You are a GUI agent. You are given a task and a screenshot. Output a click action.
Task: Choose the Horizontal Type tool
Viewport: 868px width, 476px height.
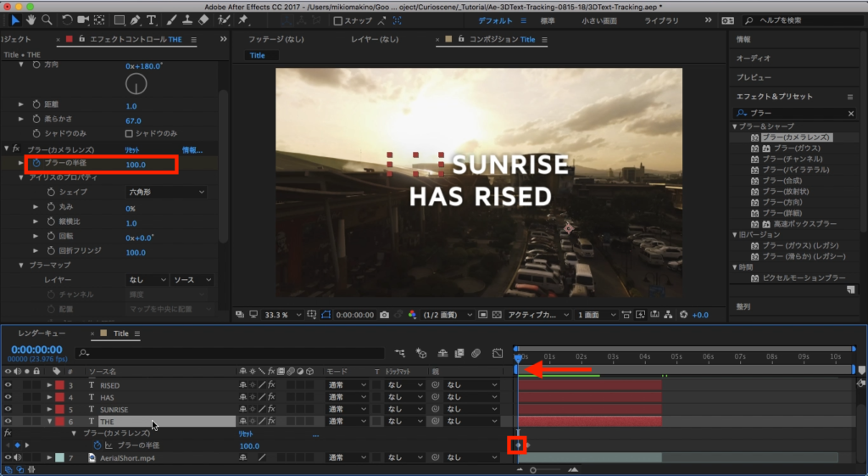(152, 20)
